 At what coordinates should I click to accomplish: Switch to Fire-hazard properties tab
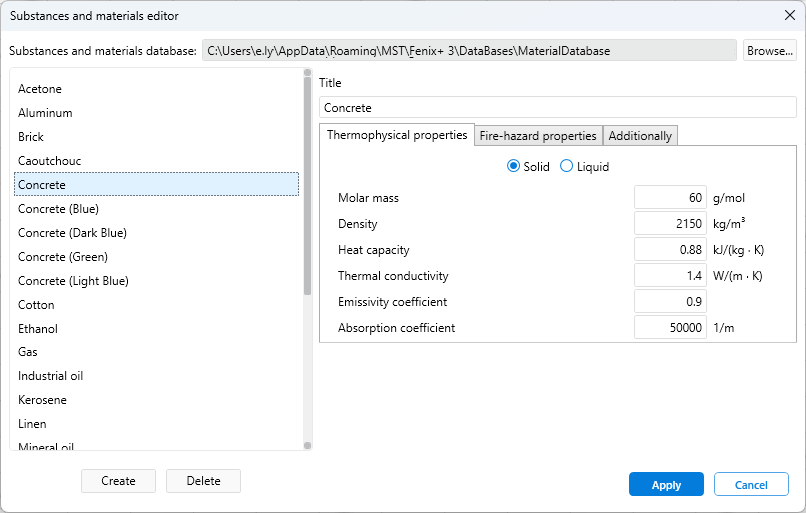point(538,136)
